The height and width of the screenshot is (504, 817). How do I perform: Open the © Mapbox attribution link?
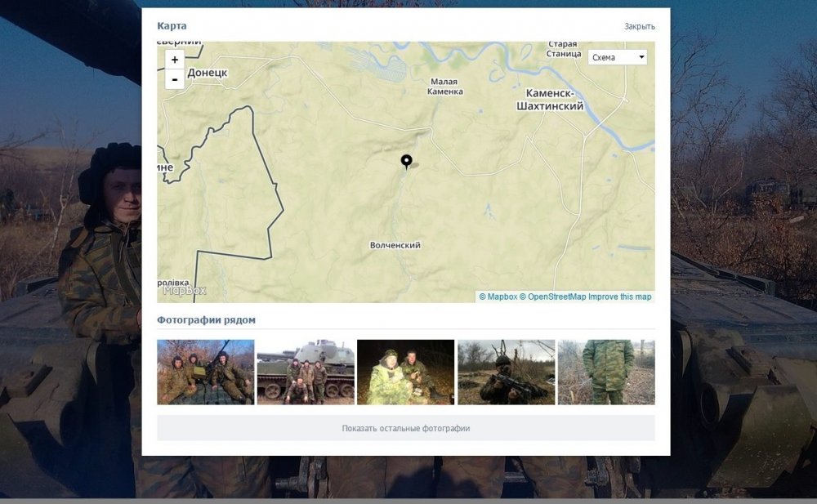(x=498, y=297)
